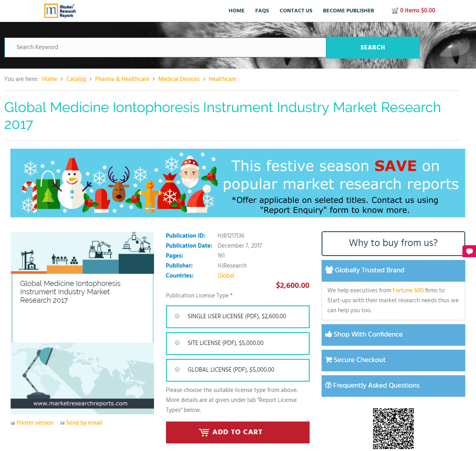Image resolution: width=476 pixels, height=451 pixels.
Task: Open the red chat bubble widget
Action: click(469, 251)
